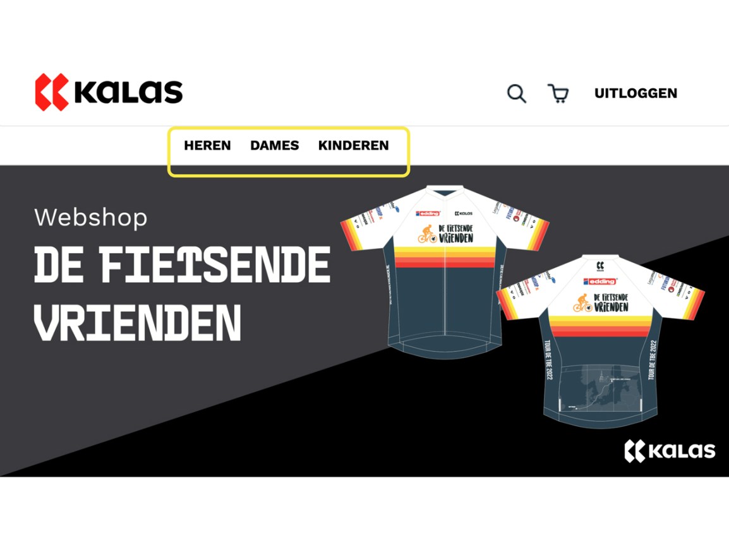Click the search magnifier icon
Image resolution: width=729 pixels, height=560 pixels.
coord(516,93)
